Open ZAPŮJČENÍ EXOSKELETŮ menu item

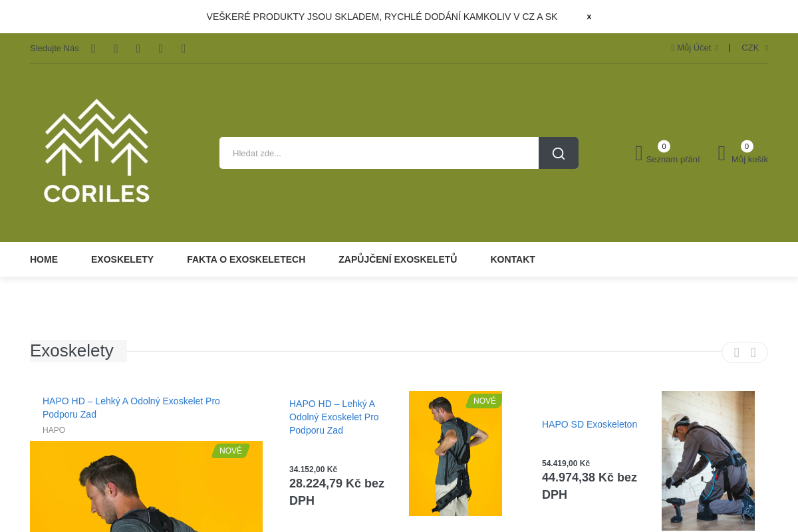[398, 259]
